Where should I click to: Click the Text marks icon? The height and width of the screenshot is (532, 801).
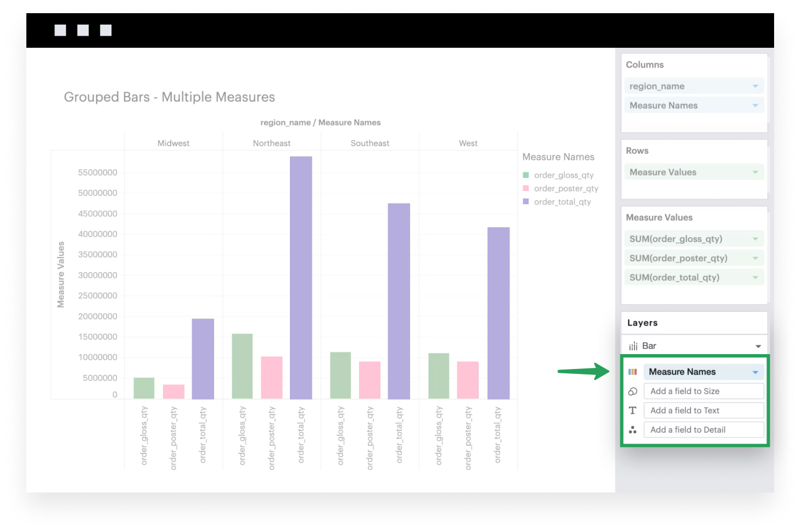[x=632, y=411]
